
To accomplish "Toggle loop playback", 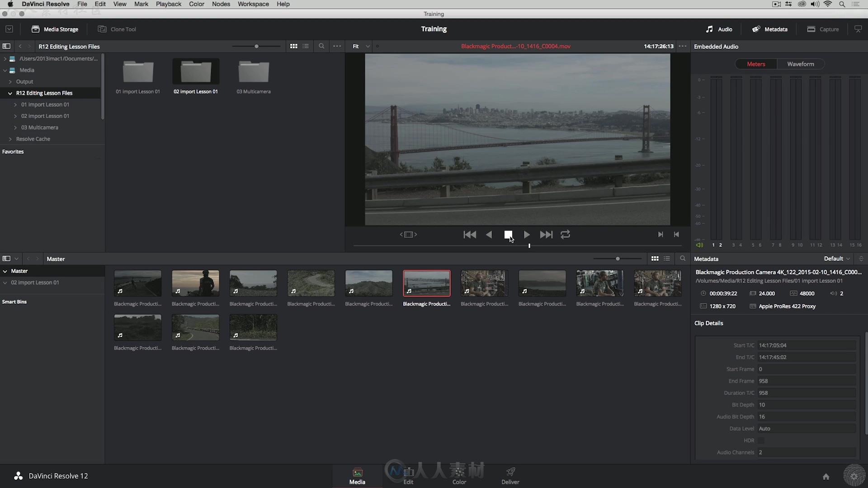I will click(565, 235).
